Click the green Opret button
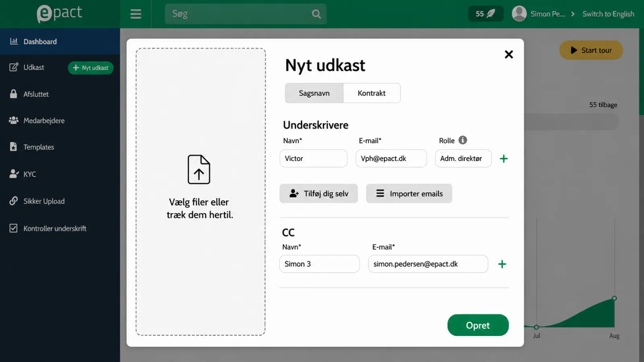 (x=478, y=325)
